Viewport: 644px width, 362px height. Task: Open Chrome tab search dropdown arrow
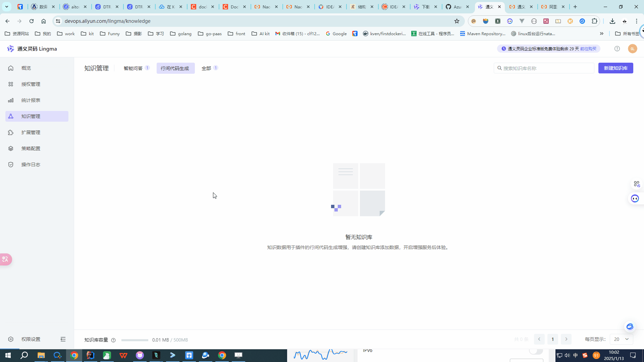point(6,7)
